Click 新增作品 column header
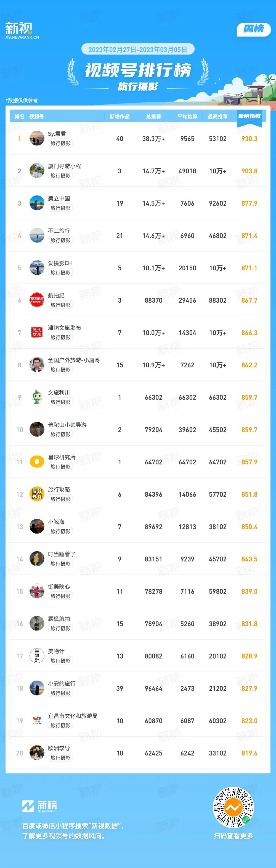The image size is (276, 868). tap(120, 117)
